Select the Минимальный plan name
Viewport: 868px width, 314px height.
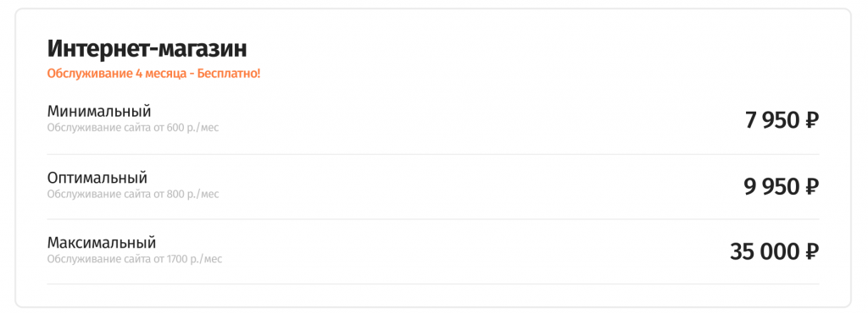point(99,111)
